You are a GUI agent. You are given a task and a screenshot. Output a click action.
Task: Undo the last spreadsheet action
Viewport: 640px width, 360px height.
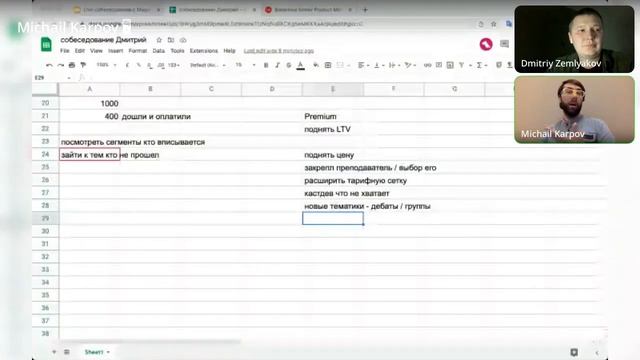pos(49,65)
